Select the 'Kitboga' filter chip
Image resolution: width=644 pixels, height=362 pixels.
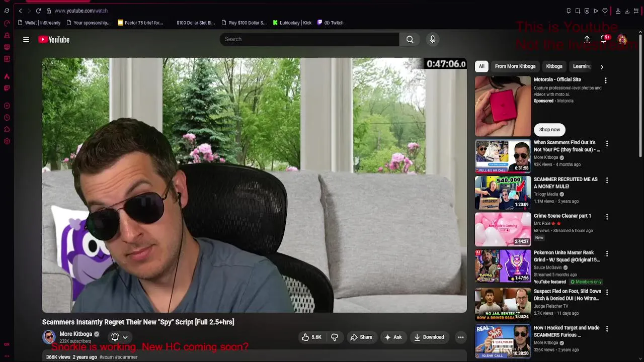coord(554,66)
